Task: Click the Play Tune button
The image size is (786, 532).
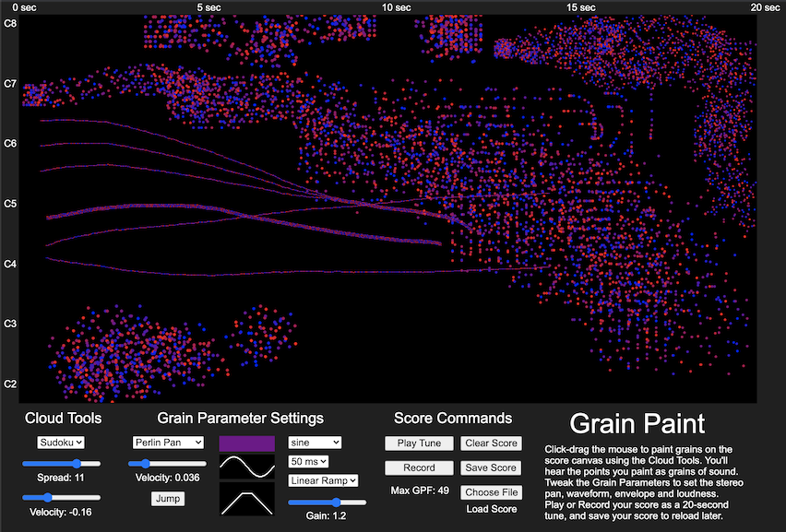Action: pyautogui.click(x=417, y=443)
